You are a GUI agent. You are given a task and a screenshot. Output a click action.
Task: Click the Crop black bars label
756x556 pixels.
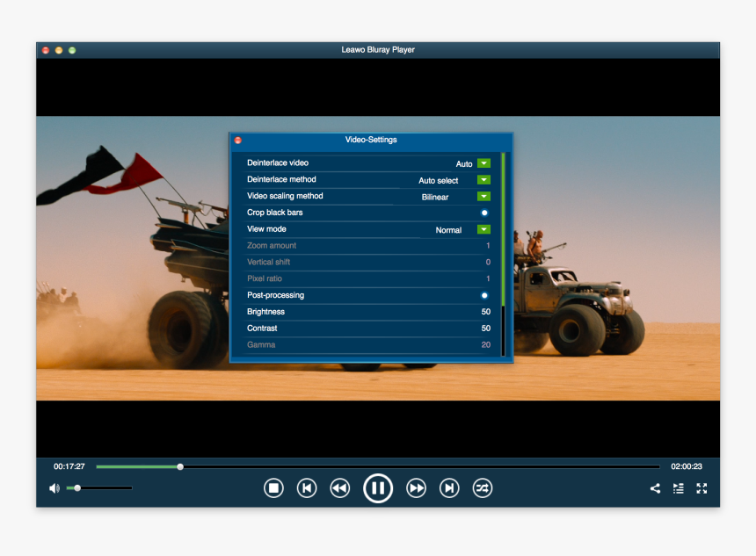275,213
